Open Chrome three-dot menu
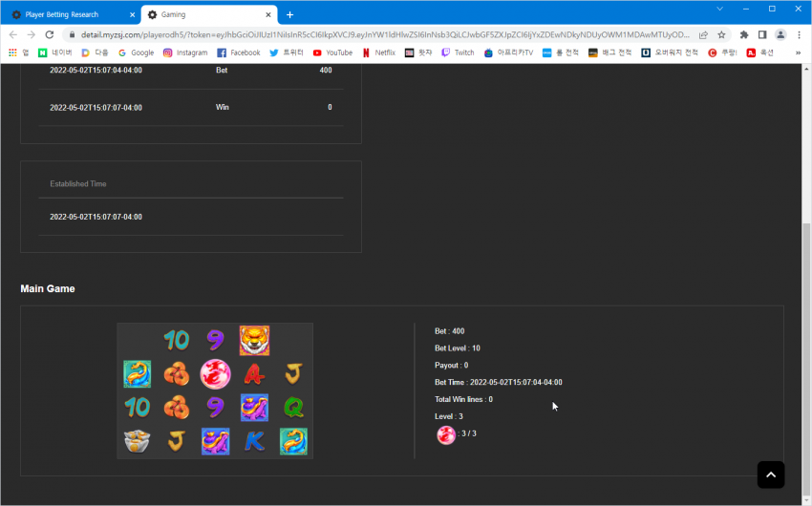This screenshot has width=812, height=506. click(799, 34)
